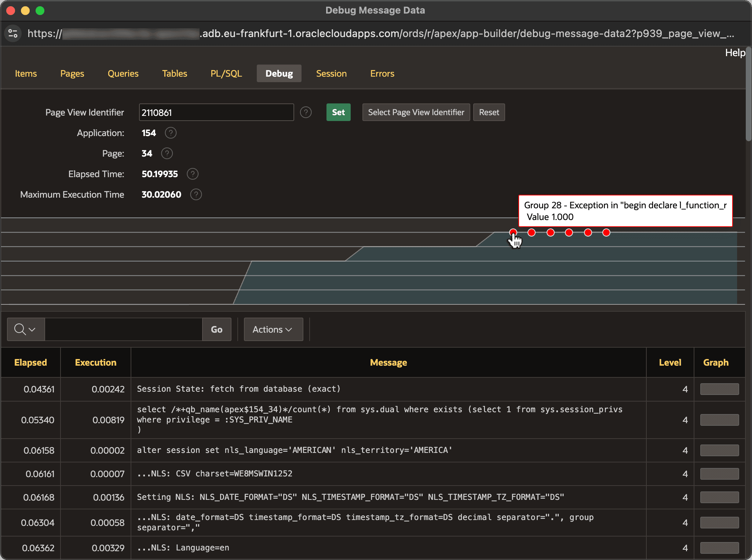Click execution value 0.00819

tap(108, 420)
